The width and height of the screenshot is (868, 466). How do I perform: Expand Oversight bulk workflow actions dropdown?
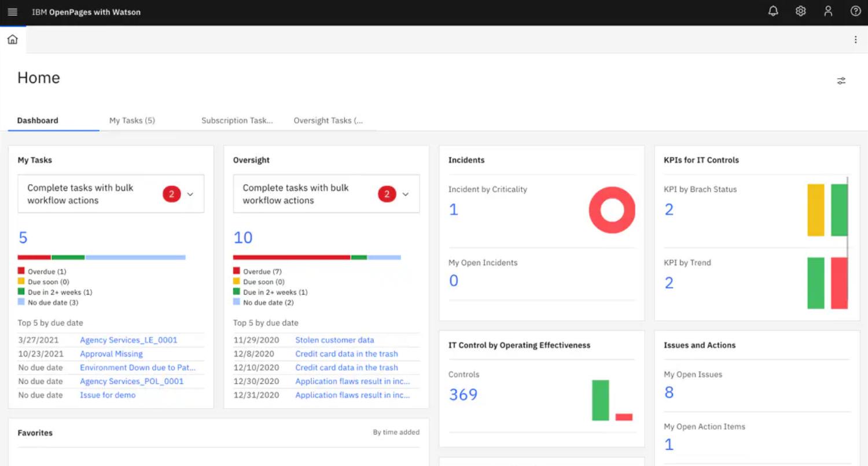tap(405, 195)
